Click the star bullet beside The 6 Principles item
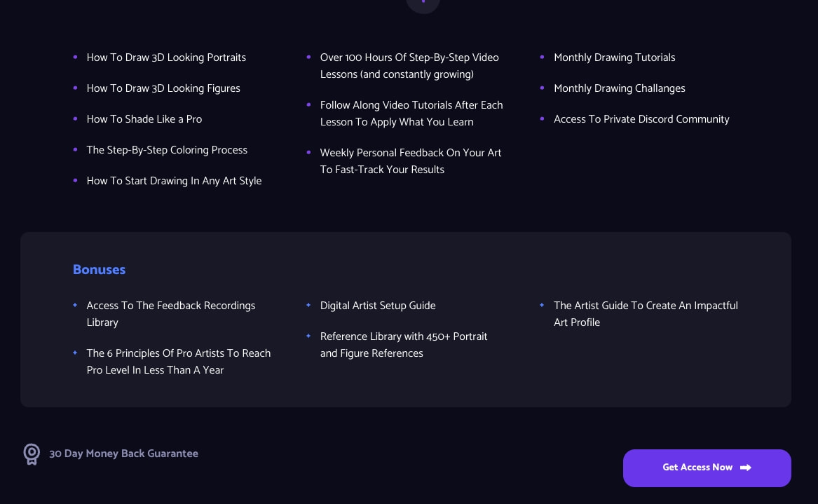The height and width of the screenshot is (504, 818). click(x=75, y=353)
